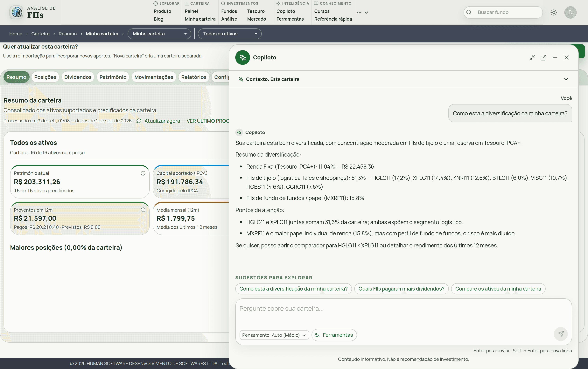
Task: Open the Todos os ativos filter dropdown
Action: coord(229,34)
